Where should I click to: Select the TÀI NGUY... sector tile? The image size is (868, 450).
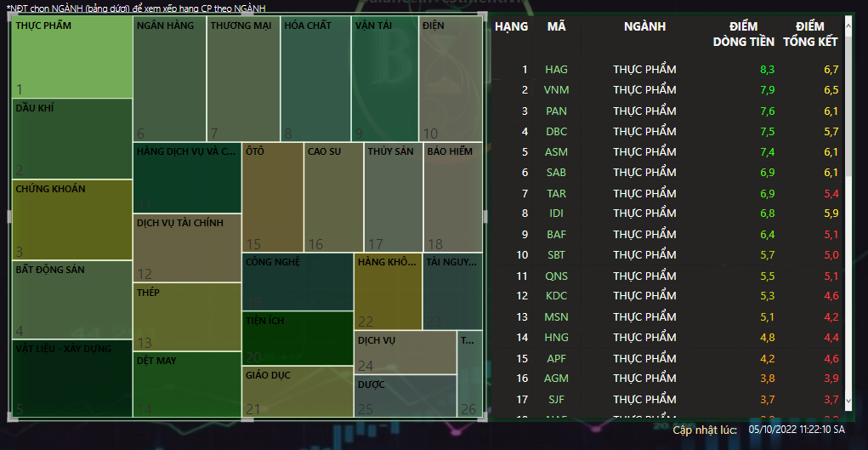click(453, 292)
